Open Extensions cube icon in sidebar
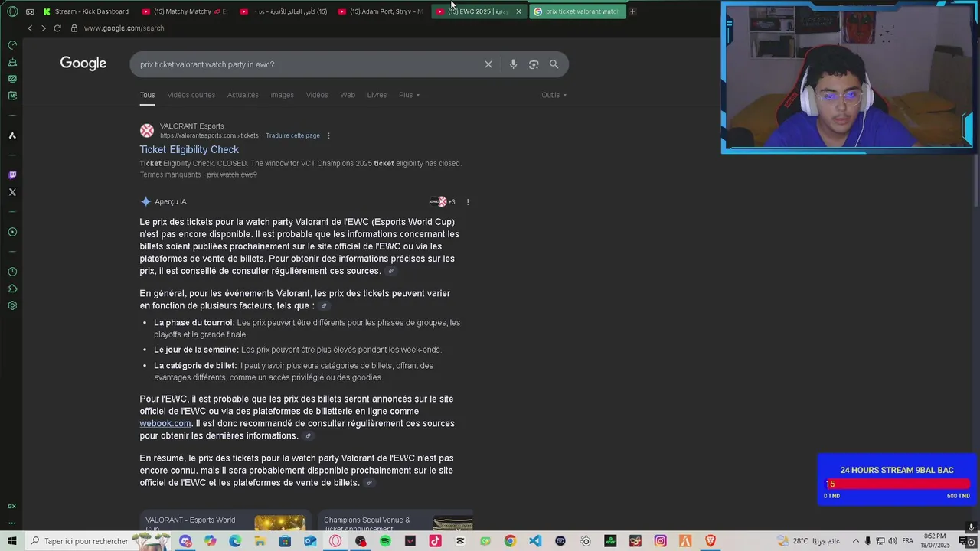The width and height of the screenshot is (980, 551). coord(12,289)
